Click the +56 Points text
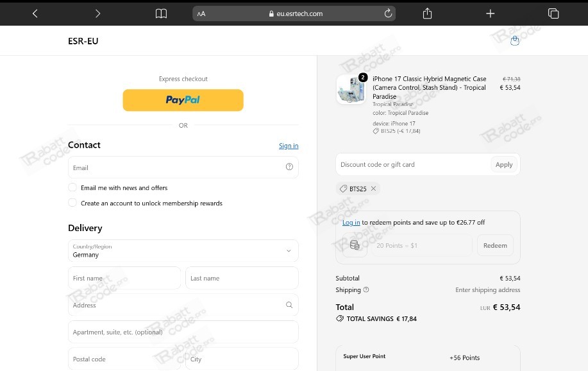The image size is (588, 371). tap(465, 358)
